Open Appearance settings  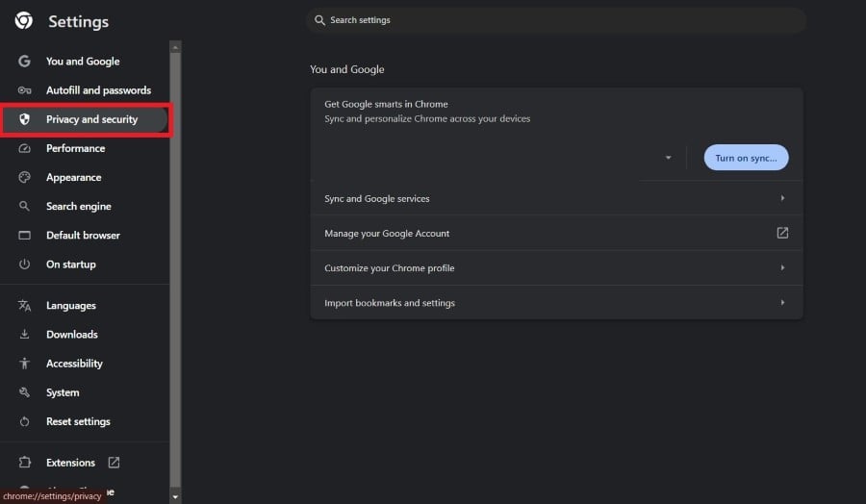pyautogui.click(x=85, y=177)
